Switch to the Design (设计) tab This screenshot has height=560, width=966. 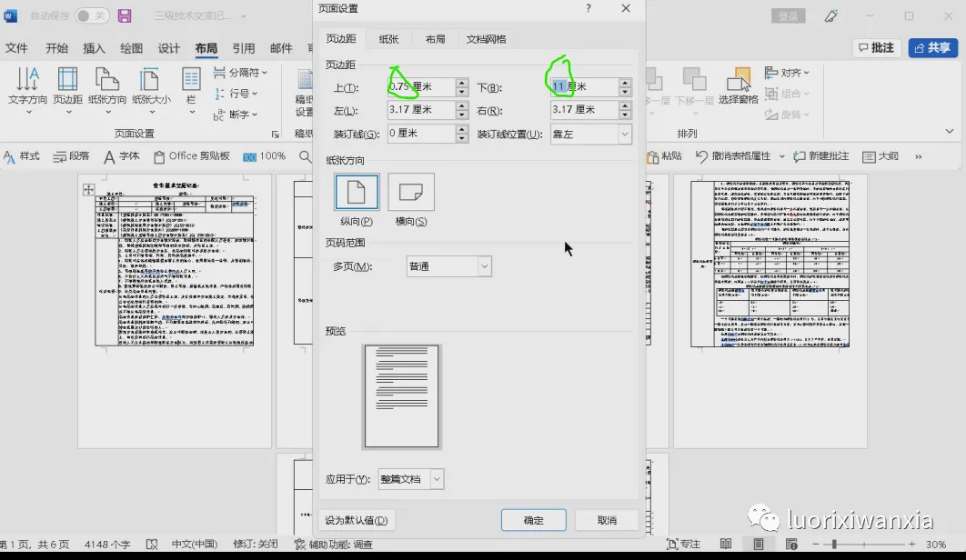(169, 48)
